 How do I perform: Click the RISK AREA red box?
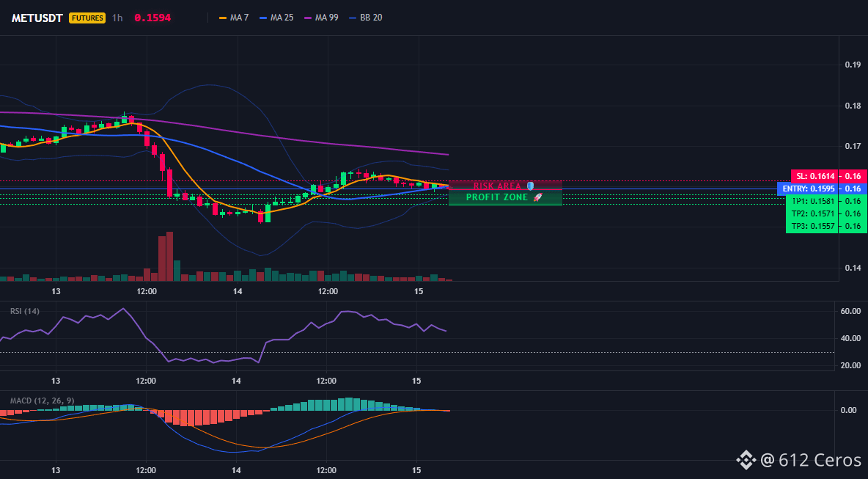coord(505,186)
